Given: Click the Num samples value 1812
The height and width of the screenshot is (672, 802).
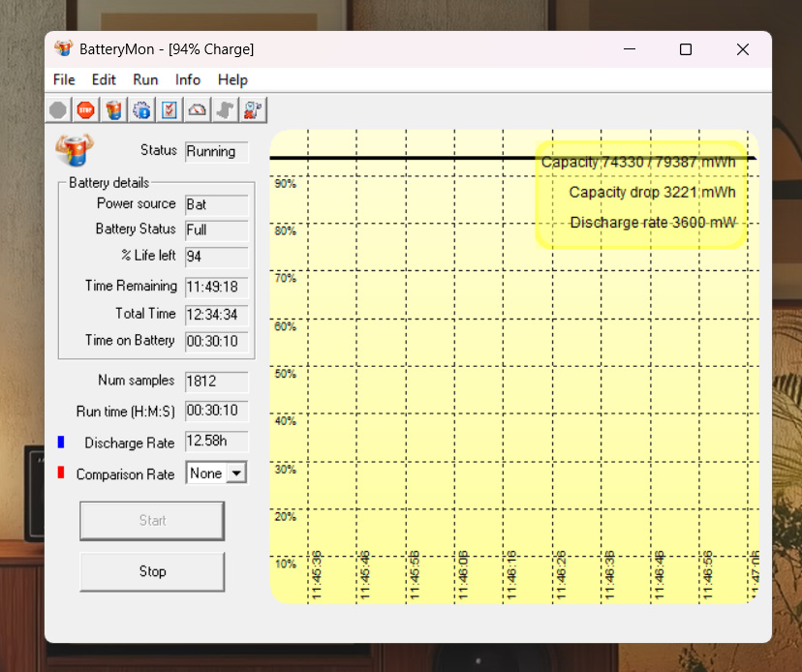Looking at the screenshot, I should pos(217,382).
